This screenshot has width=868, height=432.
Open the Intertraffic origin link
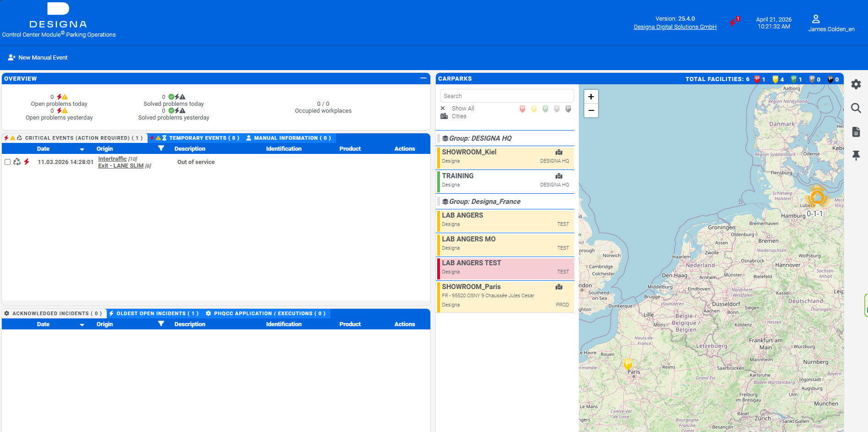pyautogui.click(x=112, y=159)
